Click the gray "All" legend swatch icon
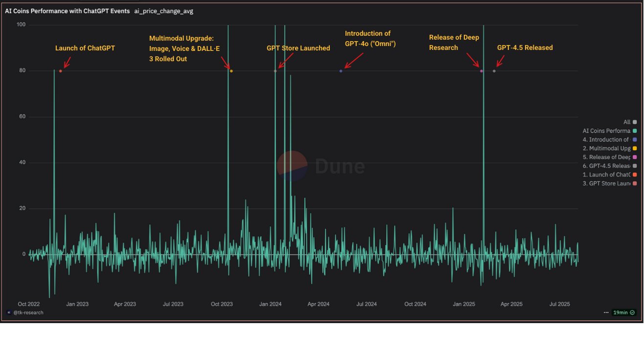The width and height of the screenshot is (644, 353). pos(634,122)
